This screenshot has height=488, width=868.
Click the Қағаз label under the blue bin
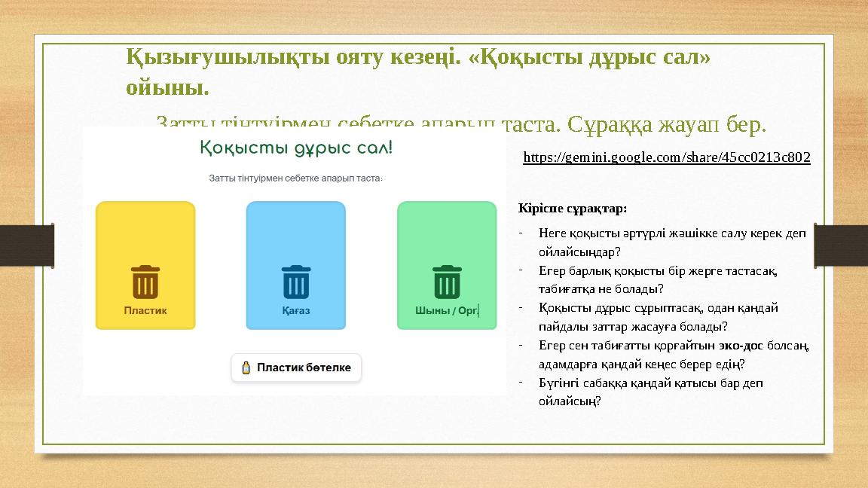295,309
